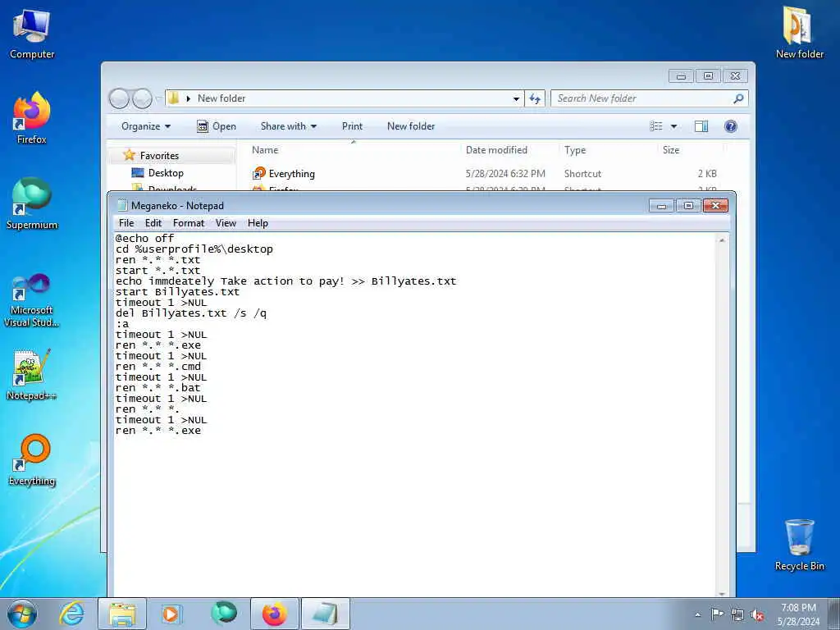Click the line 'ren *.* *.bat'
840x630 pixels.
pyautogui.click(x=157, y=388)
